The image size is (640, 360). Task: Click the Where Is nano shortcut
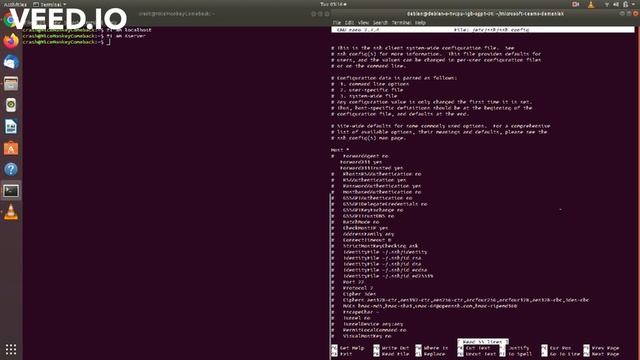click(x=432, y=348)
